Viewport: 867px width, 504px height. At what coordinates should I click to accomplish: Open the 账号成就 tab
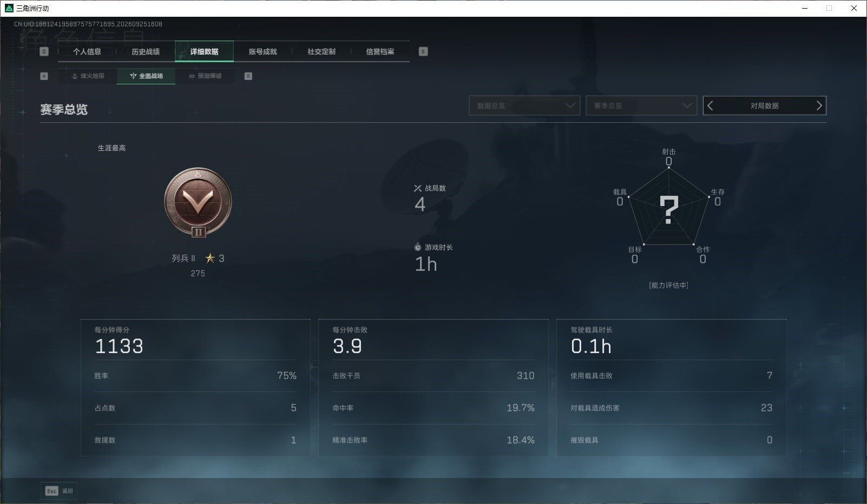263,51
